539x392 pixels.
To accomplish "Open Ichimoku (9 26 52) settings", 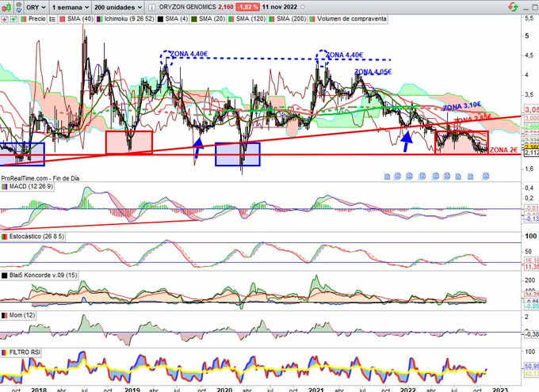I will click(x=129, y=19).
